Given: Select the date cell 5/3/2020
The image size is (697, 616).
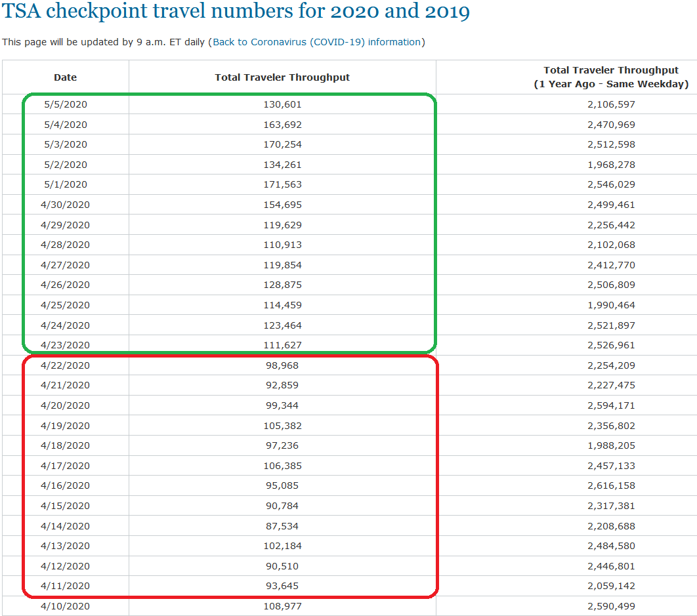Looking at the screenshot, I should point(66,144).
